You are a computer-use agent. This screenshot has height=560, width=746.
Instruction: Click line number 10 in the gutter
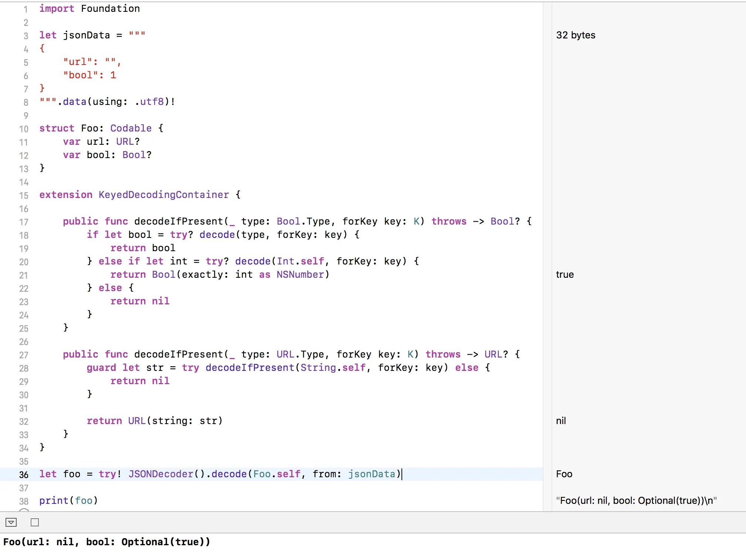tap(24, 129)
